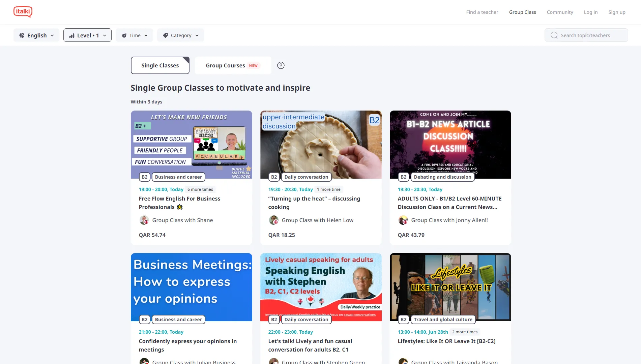Click the search magnifier icon

coord(554,35)
